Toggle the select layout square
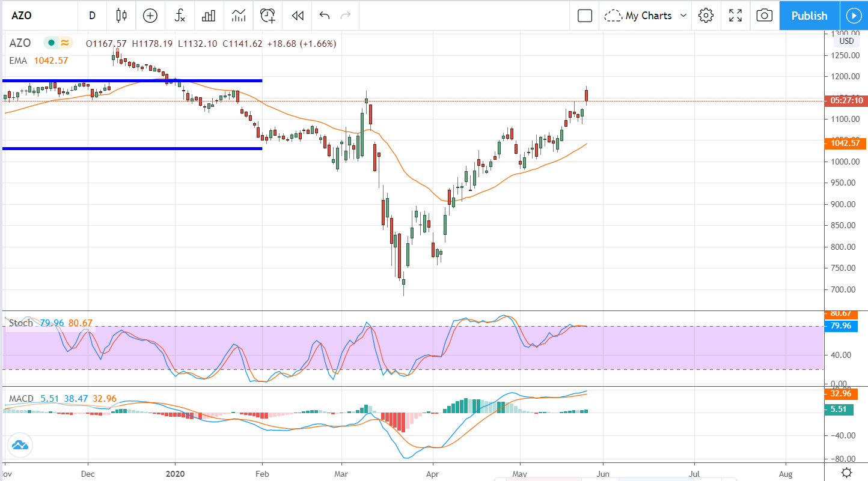Image resolution: width=868 pixels, height=481 pixels. [585, 16]
